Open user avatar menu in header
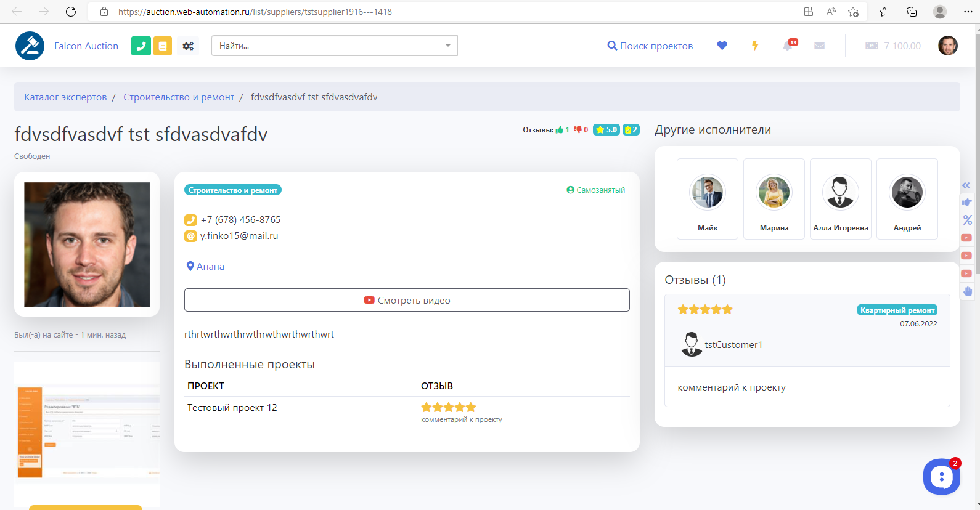 (947, 46)
